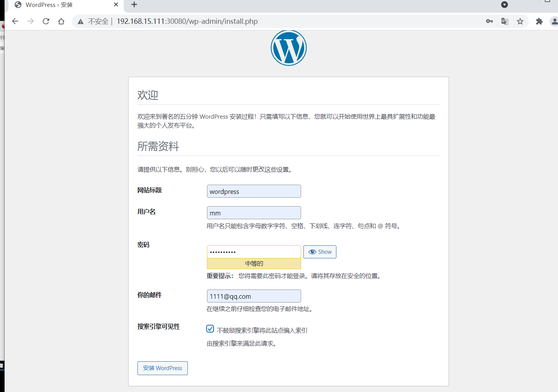Click the 你的邮件 label
Screen dimensions: 558x392
pyautogui.click(x=150, y=295)
